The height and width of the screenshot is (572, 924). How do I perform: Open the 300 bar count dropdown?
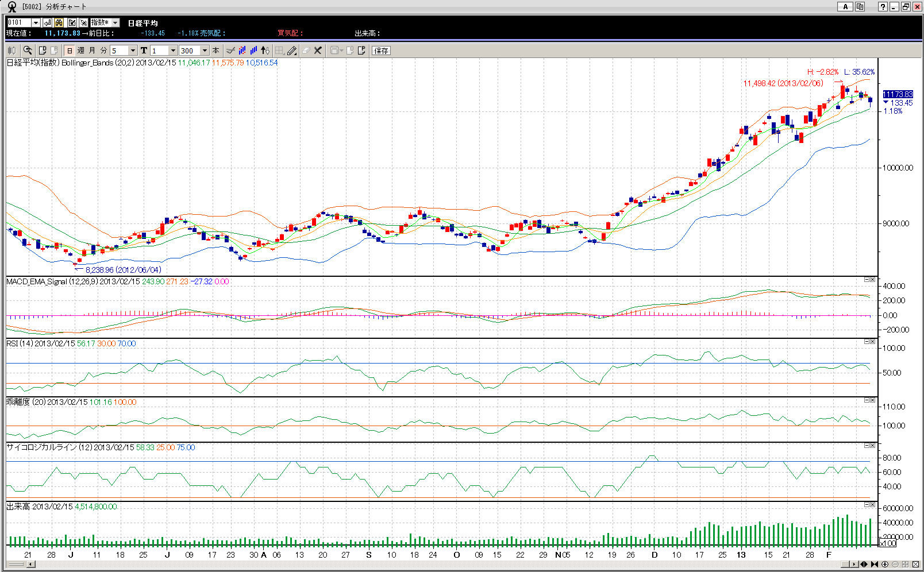[205, 51]
